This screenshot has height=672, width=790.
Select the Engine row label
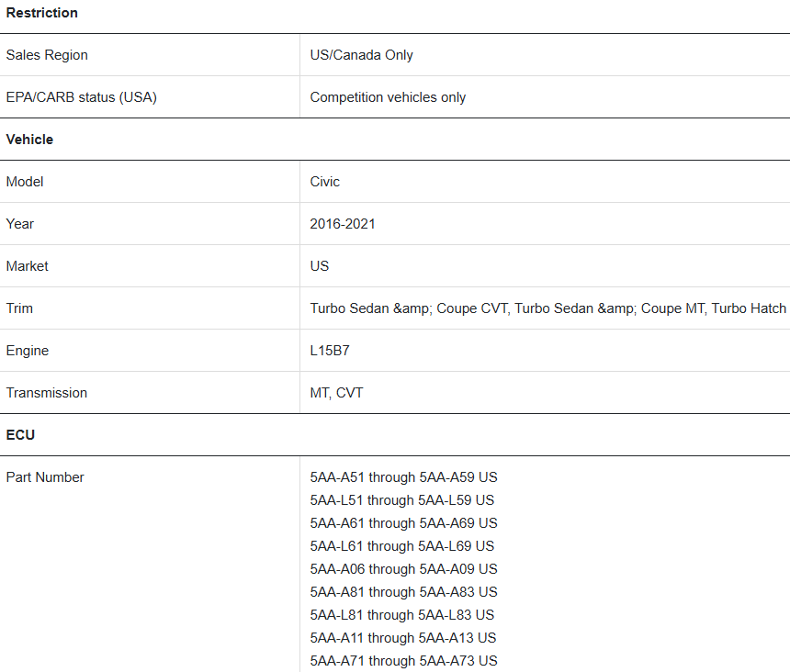[x=28, y=351]
